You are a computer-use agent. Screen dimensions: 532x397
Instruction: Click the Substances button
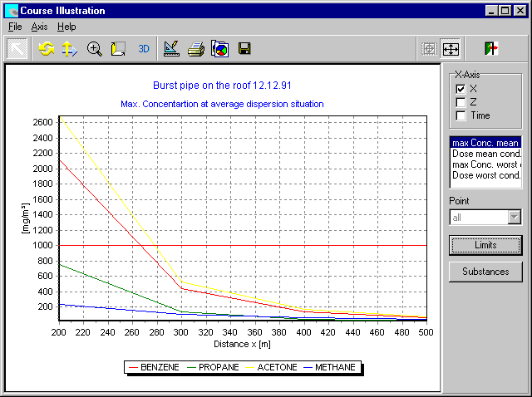[485, 272]
